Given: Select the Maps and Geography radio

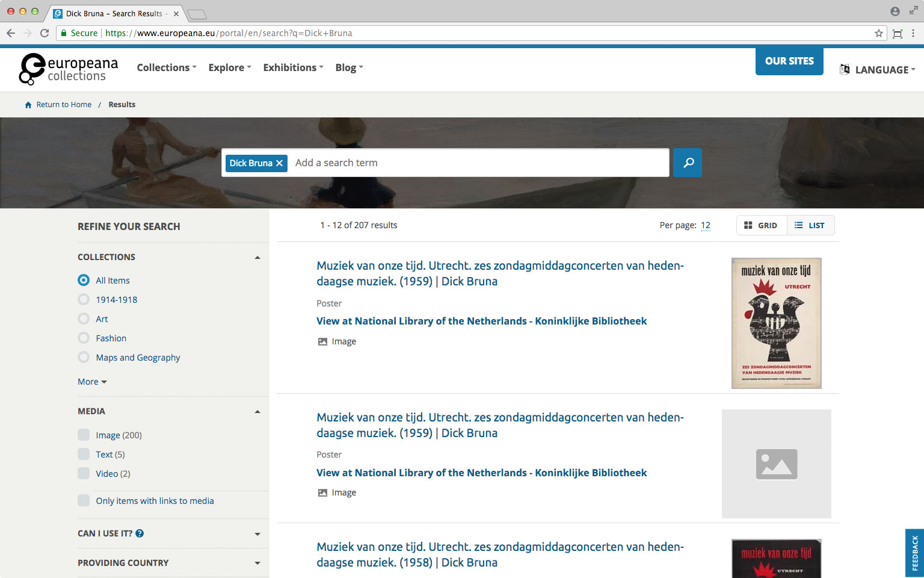Looking at the screenshot, I should click(84, 357).
